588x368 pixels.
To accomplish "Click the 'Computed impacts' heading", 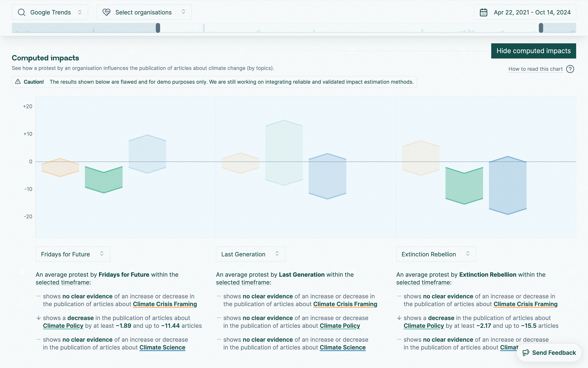I will tap(46, 58).
